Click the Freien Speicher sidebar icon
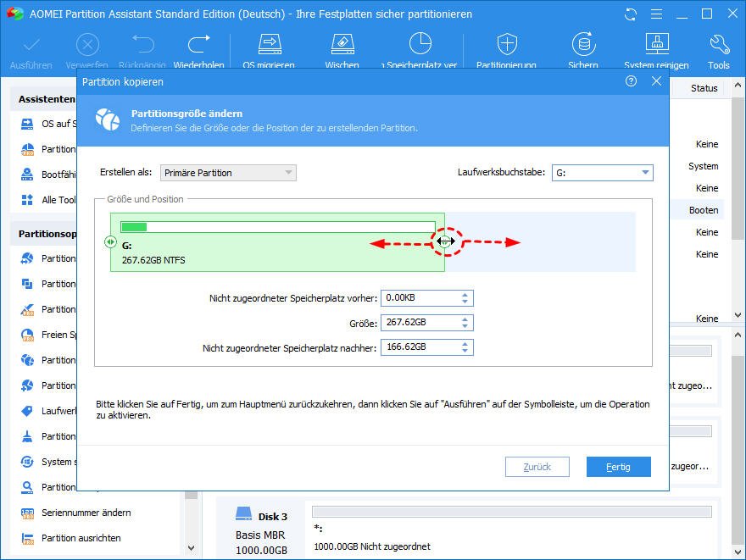 (x=28, y=335)
